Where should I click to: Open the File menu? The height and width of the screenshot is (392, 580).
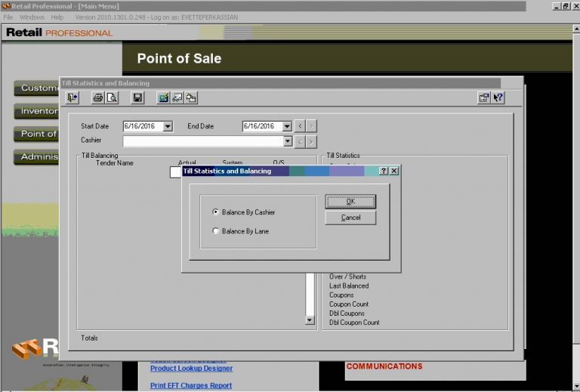(8, 17)
